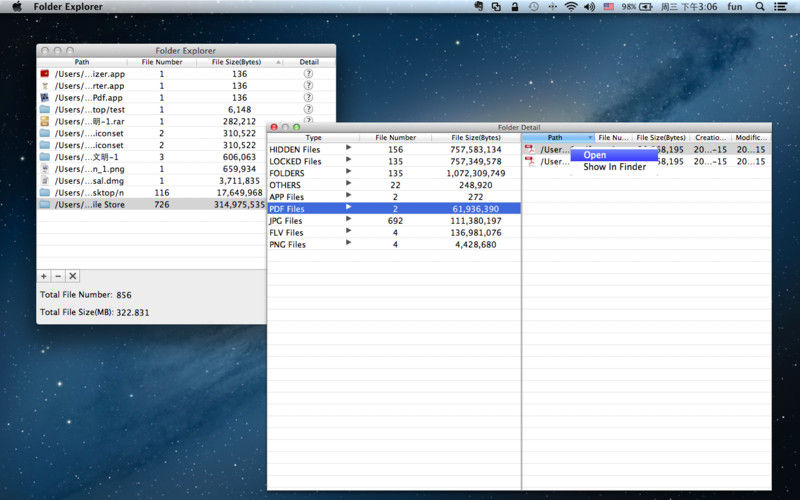Image resolution: width=800 pixels, height=500 pixels.
Task: Click the add (+) folder button
Action: [44, 276]
